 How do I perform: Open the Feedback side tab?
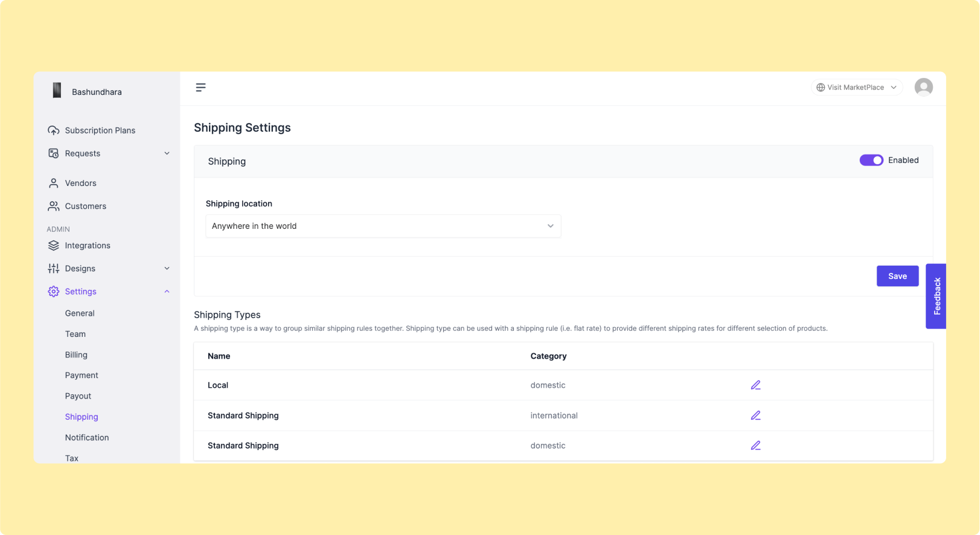pos(936,296)
